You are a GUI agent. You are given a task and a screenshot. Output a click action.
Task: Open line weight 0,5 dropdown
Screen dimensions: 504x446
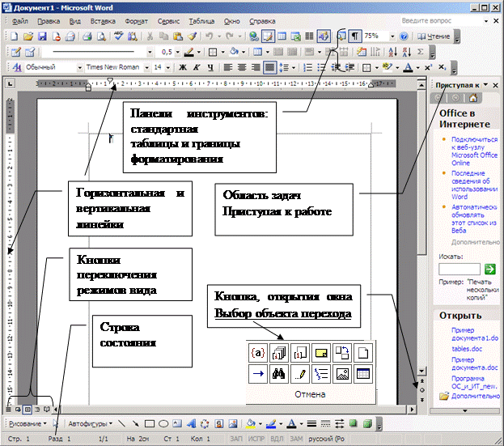[x=177, y=52]
